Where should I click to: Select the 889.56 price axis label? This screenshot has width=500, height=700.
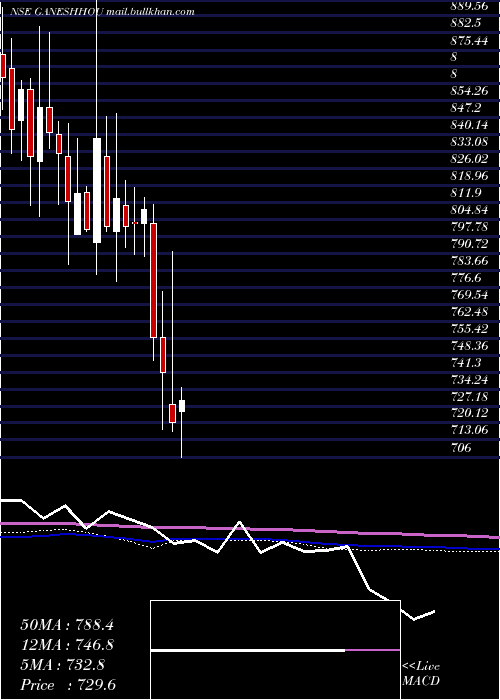[x=470, y=7]
